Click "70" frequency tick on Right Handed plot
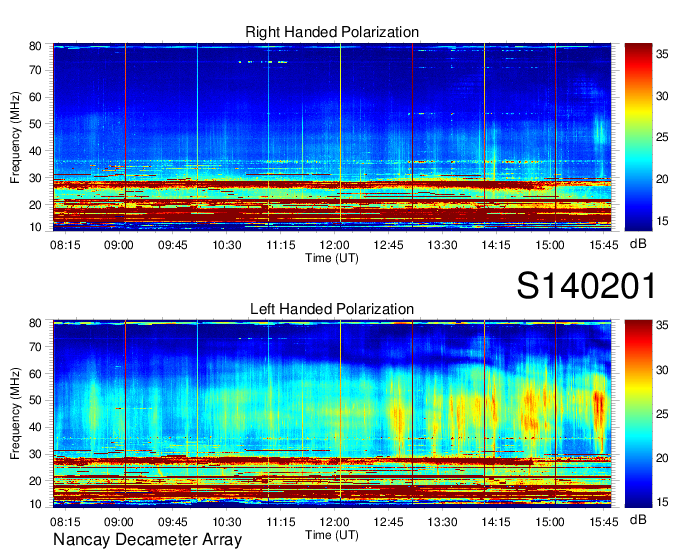Viewport: 680px width, 552px height. click(x=36, y=70)
